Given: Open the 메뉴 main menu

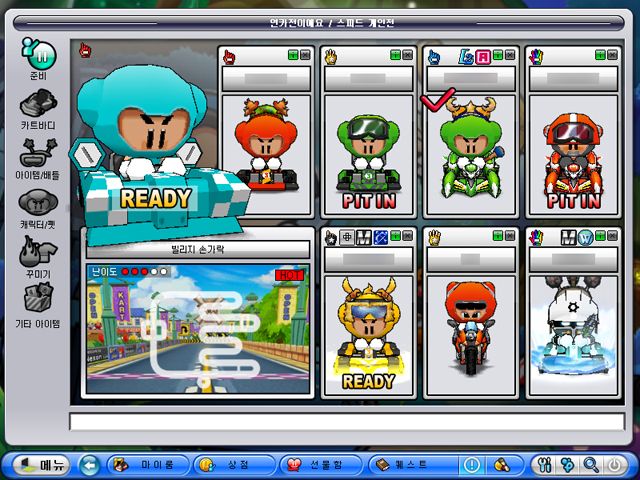Looking at the screenshot, I should click(41, 464).
